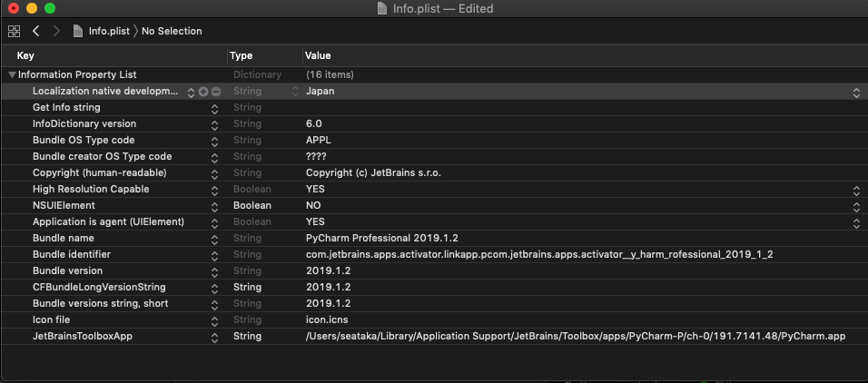Close the Info.plist window with red button
868x383 pixels.
[x=14, y=8]
